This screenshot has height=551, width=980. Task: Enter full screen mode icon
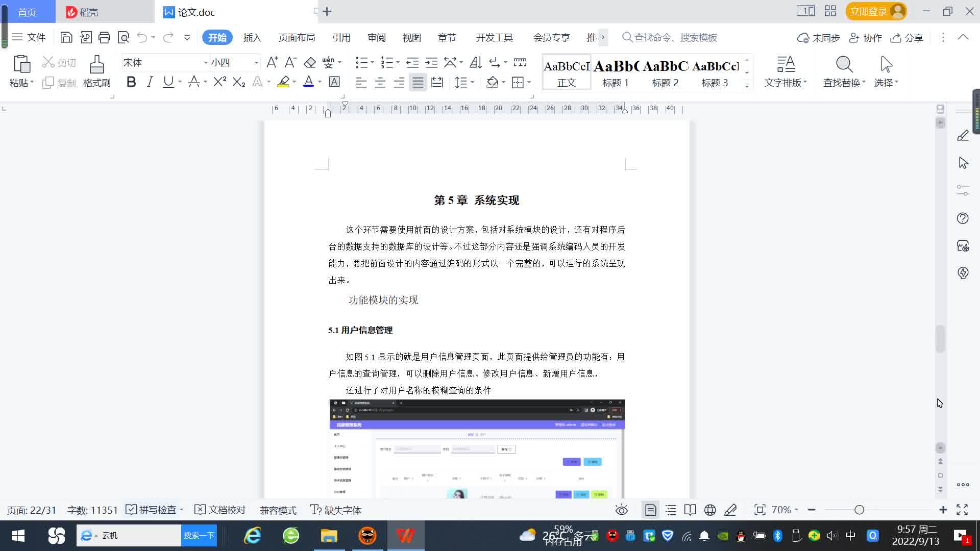[x=962, y=510]
